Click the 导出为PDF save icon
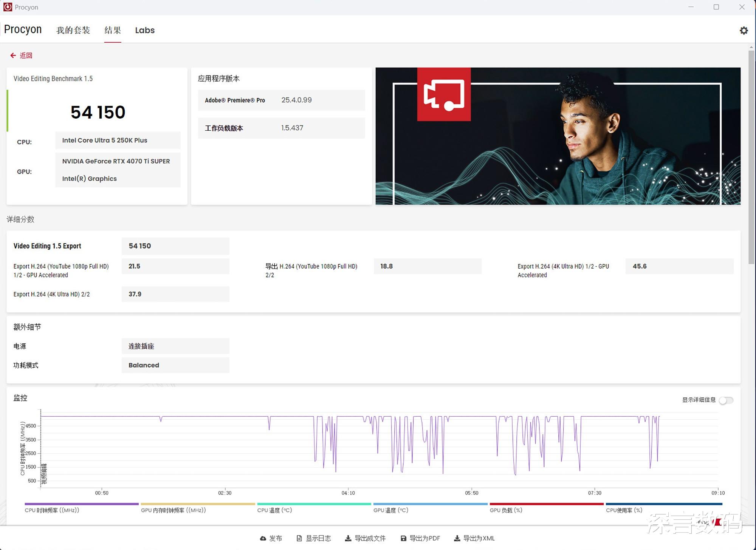This screenshot has height=550, width=756. 403,538
